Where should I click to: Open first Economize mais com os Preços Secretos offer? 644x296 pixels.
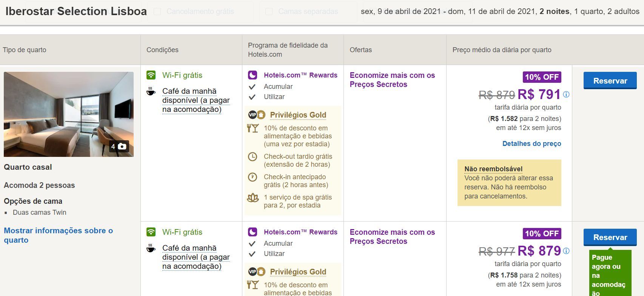[392, 80]
